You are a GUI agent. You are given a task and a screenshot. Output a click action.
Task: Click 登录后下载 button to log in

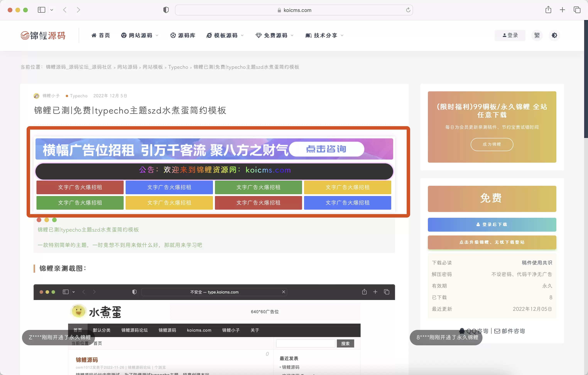492,224
